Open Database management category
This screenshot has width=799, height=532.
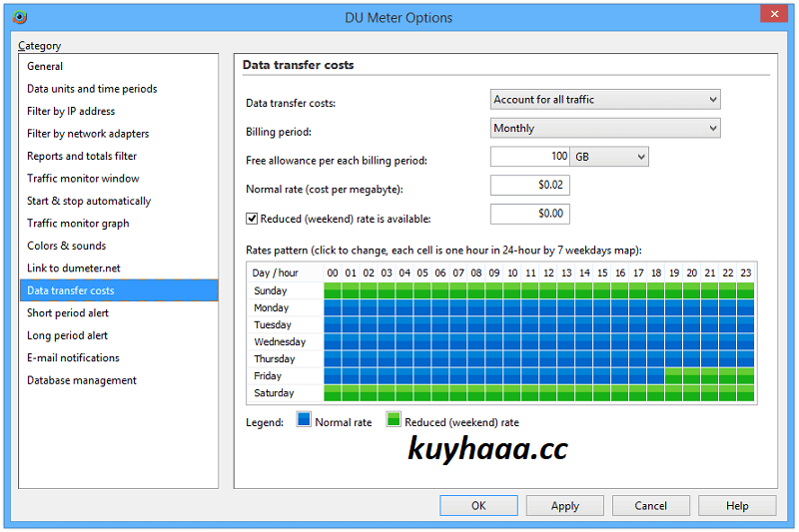click(x=118, y=379)
